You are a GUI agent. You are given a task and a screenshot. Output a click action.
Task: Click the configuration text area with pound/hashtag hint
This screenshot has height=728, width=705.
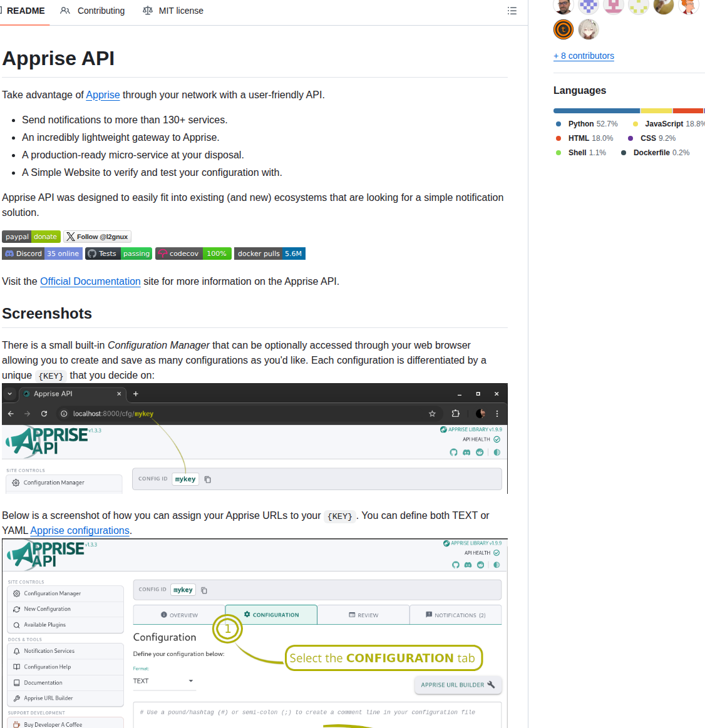coord(317,715)
